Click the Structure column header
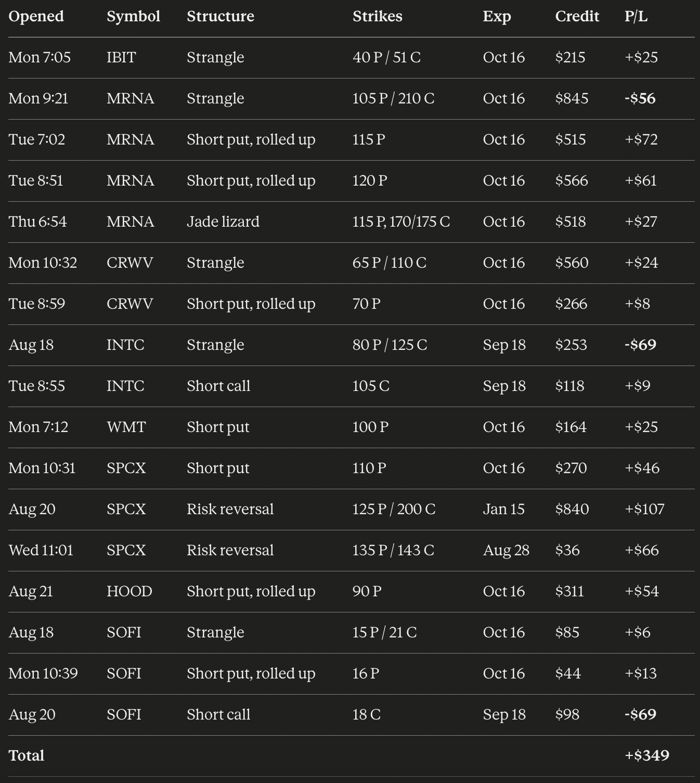The width and height of the screenshot is (700, 783). [x=221, y=16]
